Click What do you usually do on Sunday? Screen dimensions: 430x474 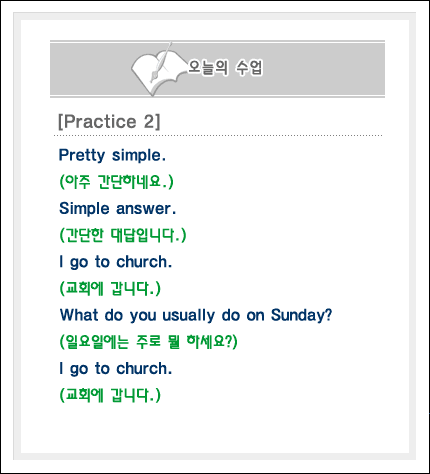point(196,315)
